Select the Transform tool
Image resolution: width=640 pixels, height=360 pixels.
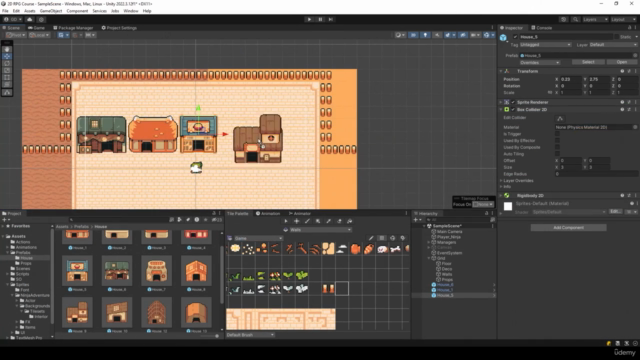(7, 84)
